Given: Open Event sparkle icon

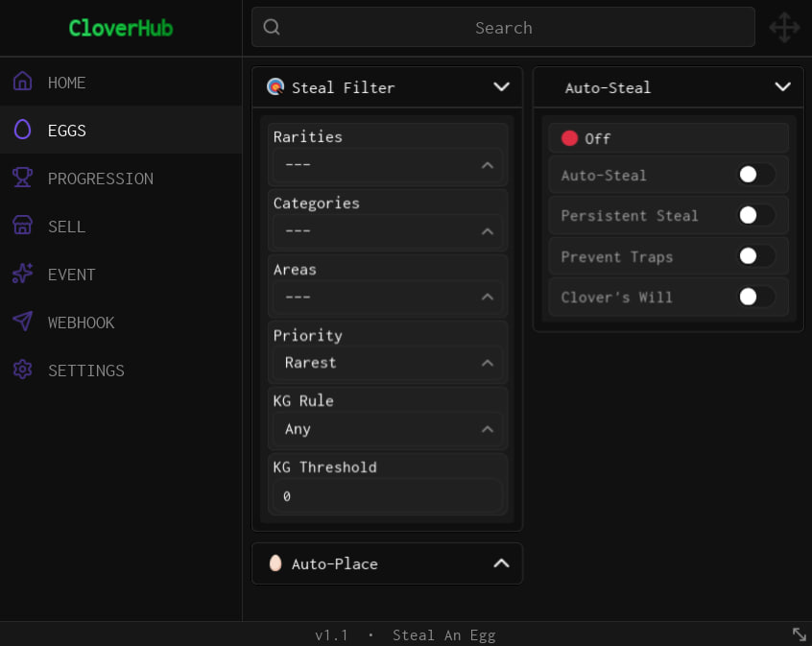Looking at the screenshot, I should tap(22, 274).
